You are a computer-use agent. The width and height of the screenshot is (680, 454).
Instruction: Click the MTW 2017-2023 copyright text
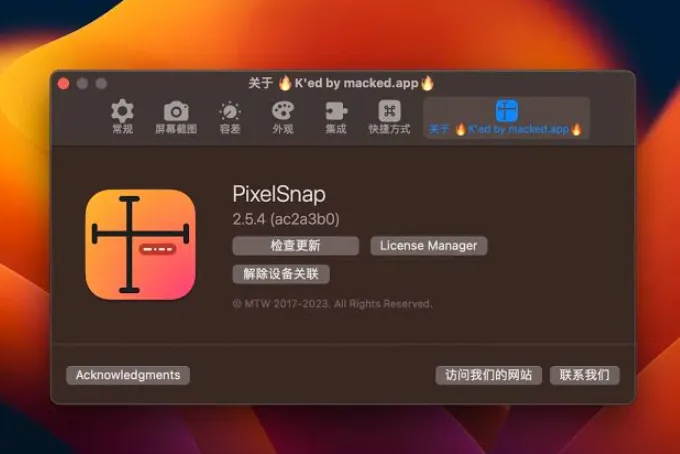pos(332,304)
